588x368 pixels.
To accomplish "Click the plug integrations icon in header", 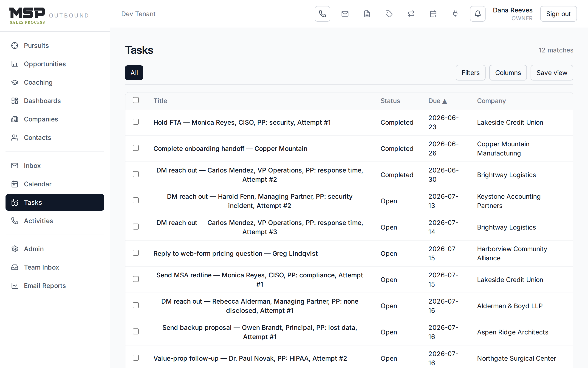I will click(x=455, y=14).
